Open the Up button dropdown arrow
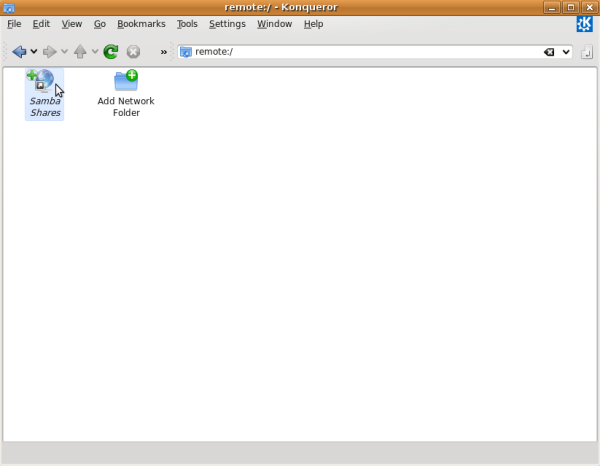The height and width of the screenshot is (466, 600). click(x=95, y=52)
